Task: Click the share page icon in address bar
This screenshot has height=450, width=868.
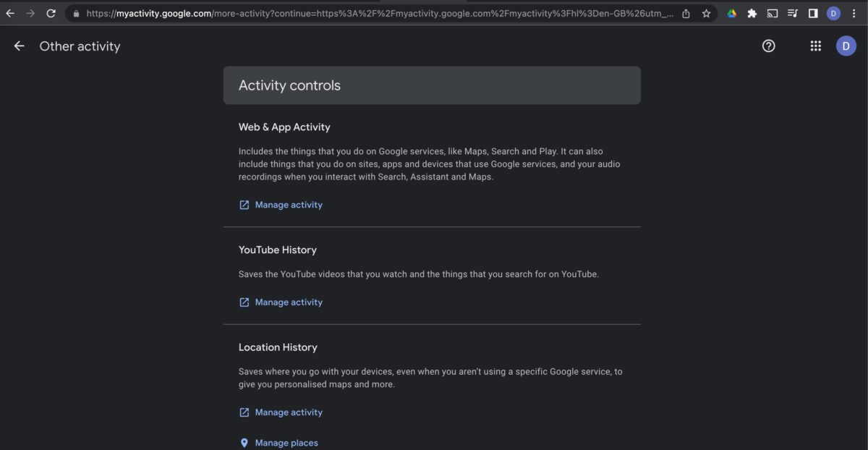Action: (x=686, y=13)
